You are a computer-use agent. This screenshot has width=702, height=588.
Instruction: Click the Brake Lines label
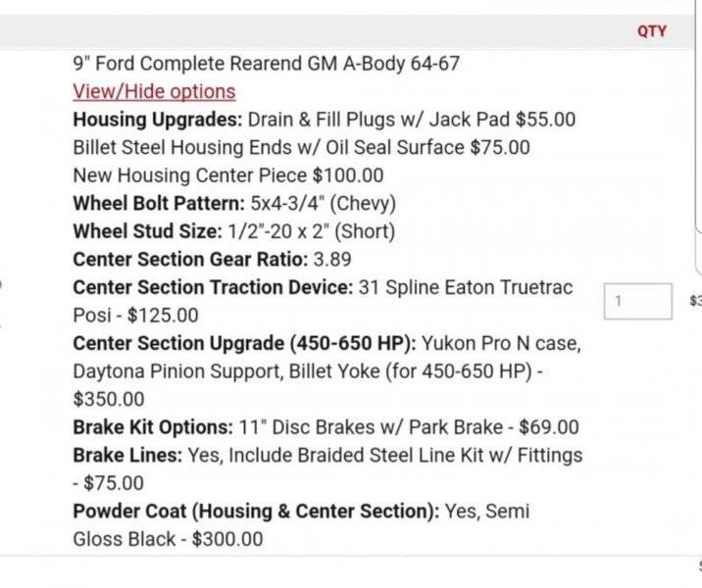[x=127, y=456]
